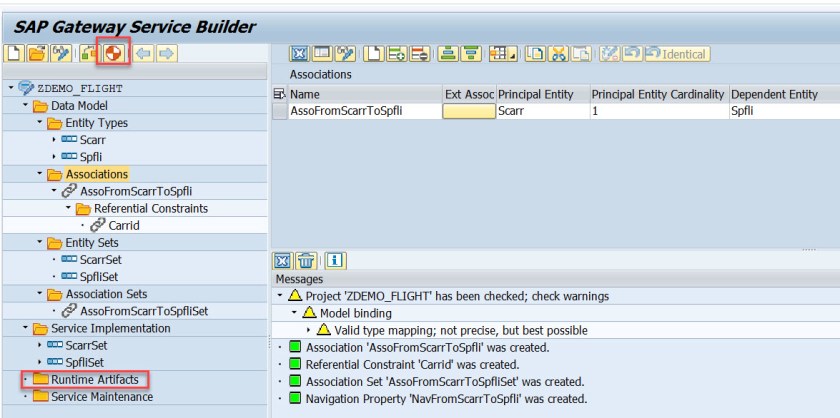Screen dimensions: 840x418
Task: Click the Copy icon in Associations toolbar
Action: [x=535, y=54]
